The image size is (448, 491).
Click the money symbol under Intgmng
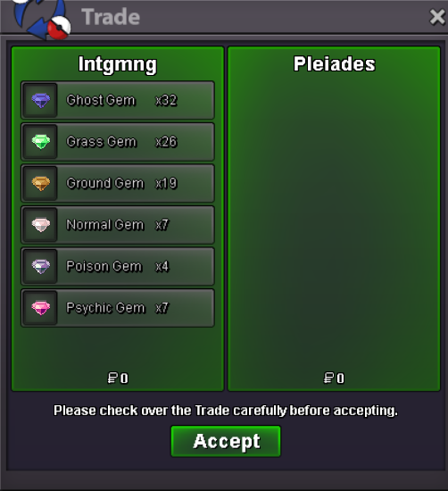click(112, 378)
